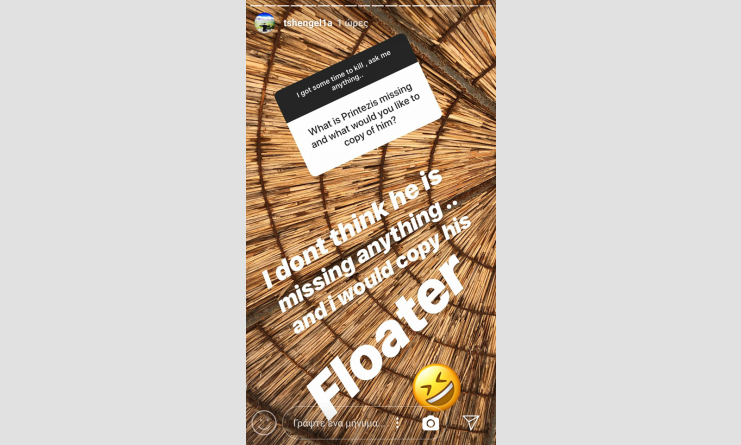
Task: Focus the 'Γράψτε ένα μήνυμα' message field
Action: (x=337, y=423)
